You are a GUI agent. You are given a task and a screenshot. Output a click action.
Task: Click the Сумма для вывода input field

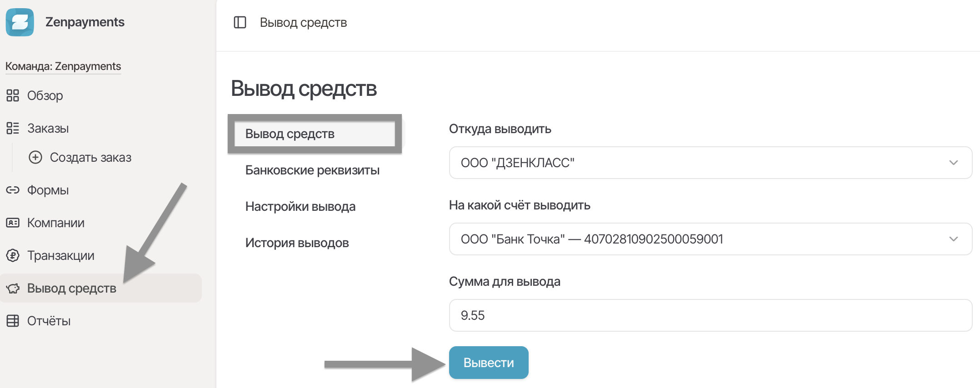(x=710, y=315)
